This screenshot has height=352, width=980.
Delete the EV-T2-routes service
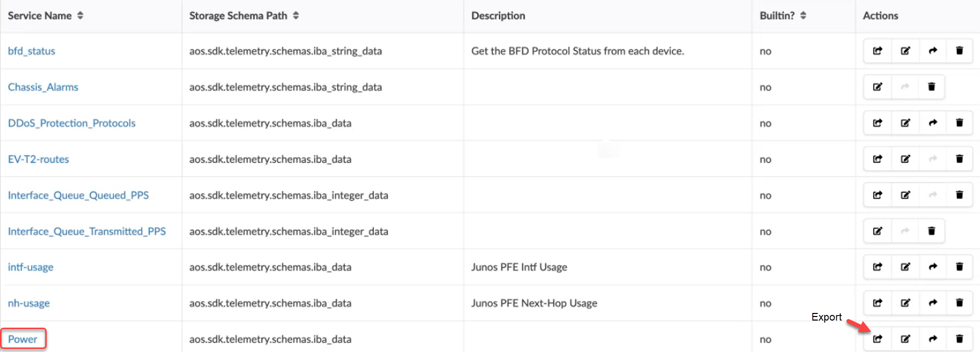click(959, 159)
